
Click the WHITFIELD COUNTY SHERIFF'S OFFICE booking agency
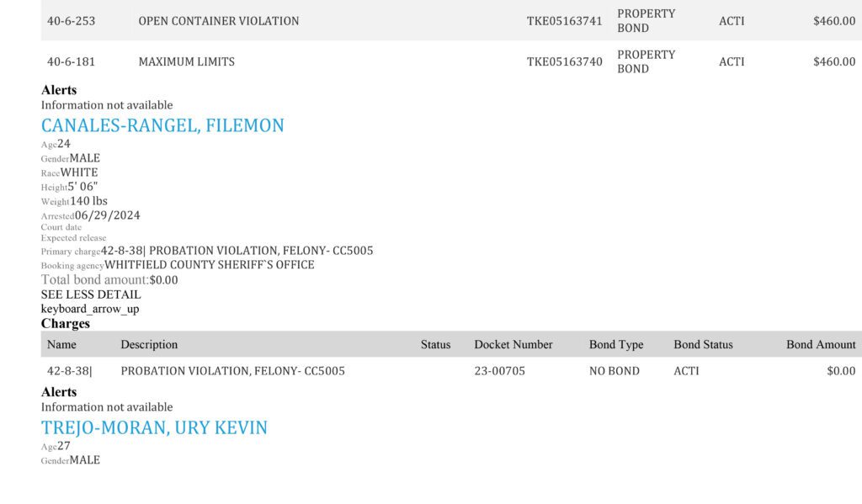click(210, 265)
